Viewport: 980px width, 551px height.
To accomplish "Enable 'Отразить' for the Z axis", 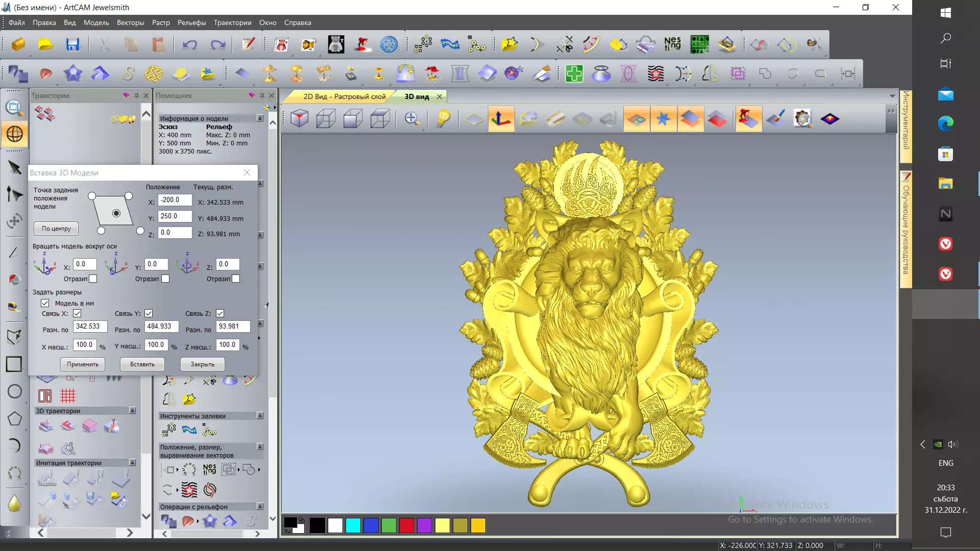I will (x=236, y=279).
